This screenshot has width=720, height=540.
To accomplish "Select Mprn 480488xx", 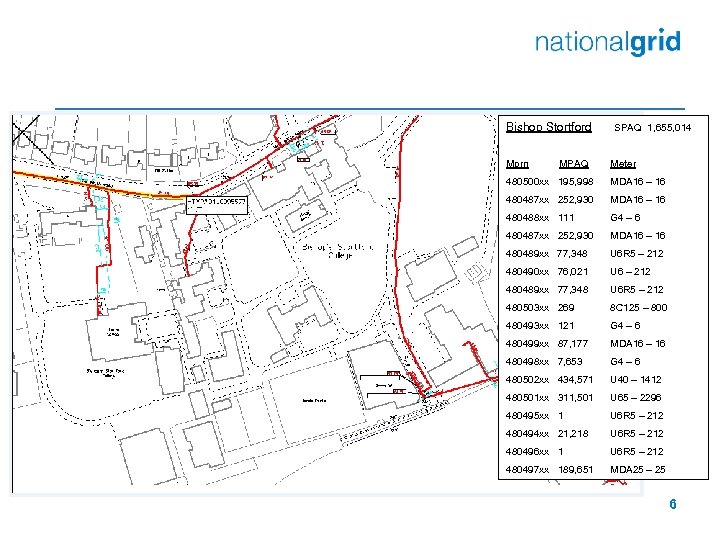I will 527,218.
